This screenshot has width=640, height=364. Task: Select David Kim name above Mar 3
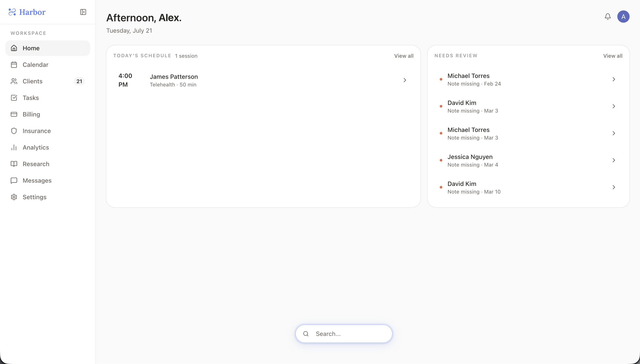[462, 103]
